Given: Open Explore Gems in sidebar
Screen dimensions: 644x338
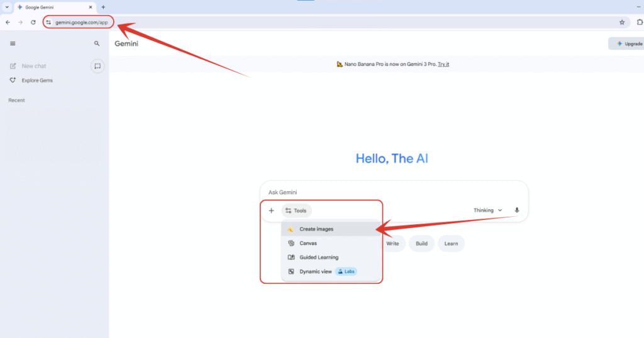Looking at the screenshot, I should point(37,80).
